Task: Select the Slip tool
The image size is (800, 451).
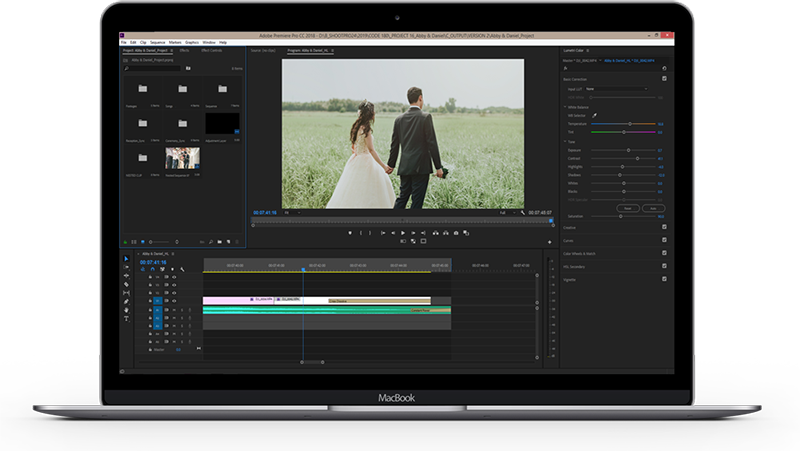Action: pyautogui.click(x=126, y=293)
